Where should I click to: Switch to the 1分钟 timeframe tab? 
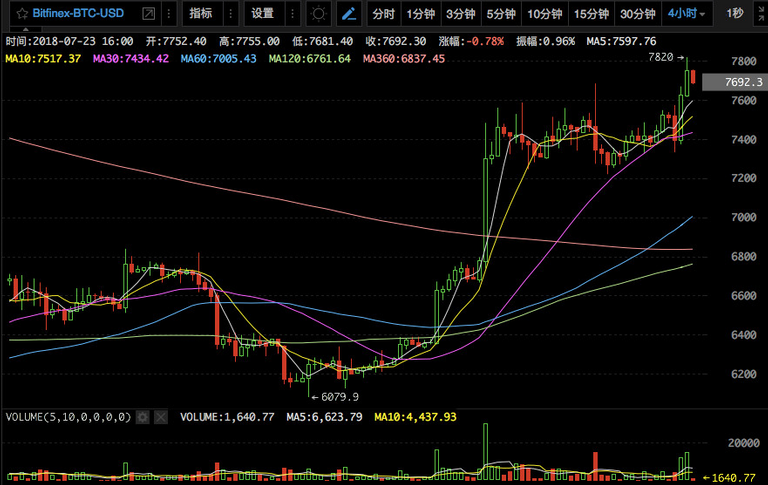(421, 13)
